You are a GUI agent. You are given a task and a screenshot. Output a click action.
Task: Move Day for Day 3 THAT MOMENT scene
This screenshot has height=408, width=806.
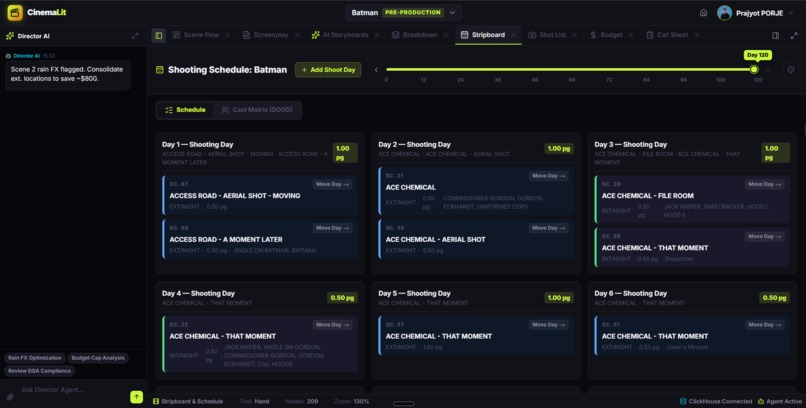[x=765, y=236]
